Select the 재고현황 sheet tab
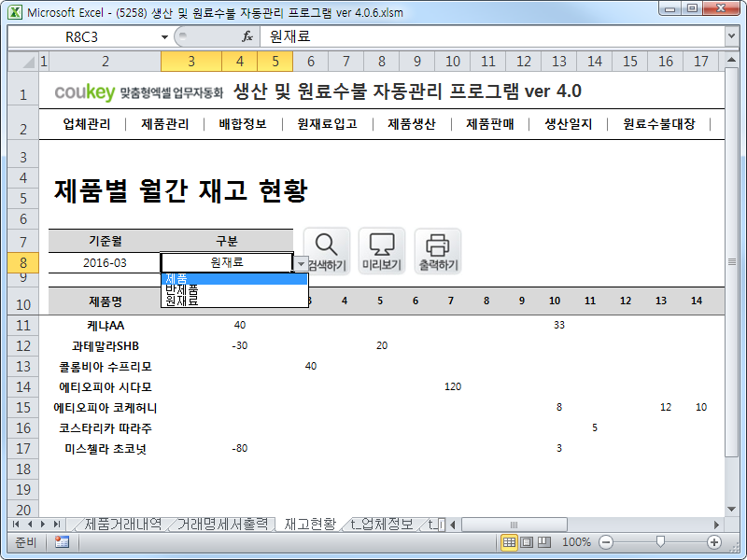Screen dimensions: 747x560 click(310, 525)
